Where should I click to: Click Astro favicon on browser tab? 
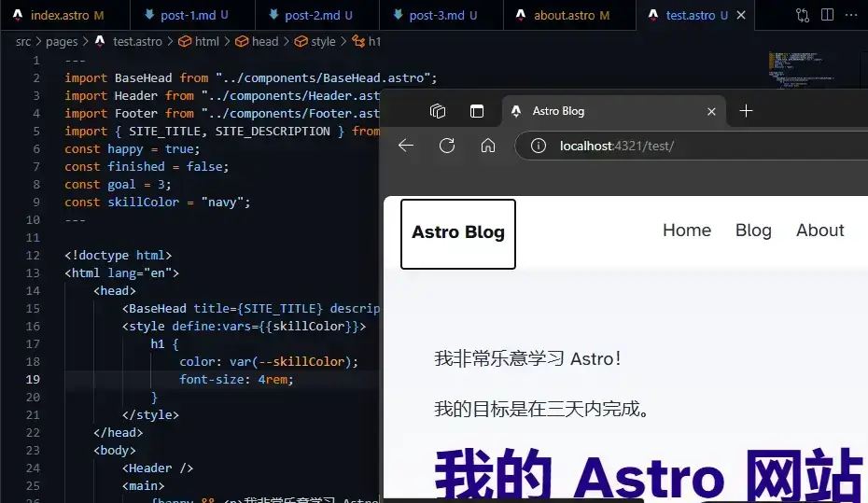click(x=516, y=111)
